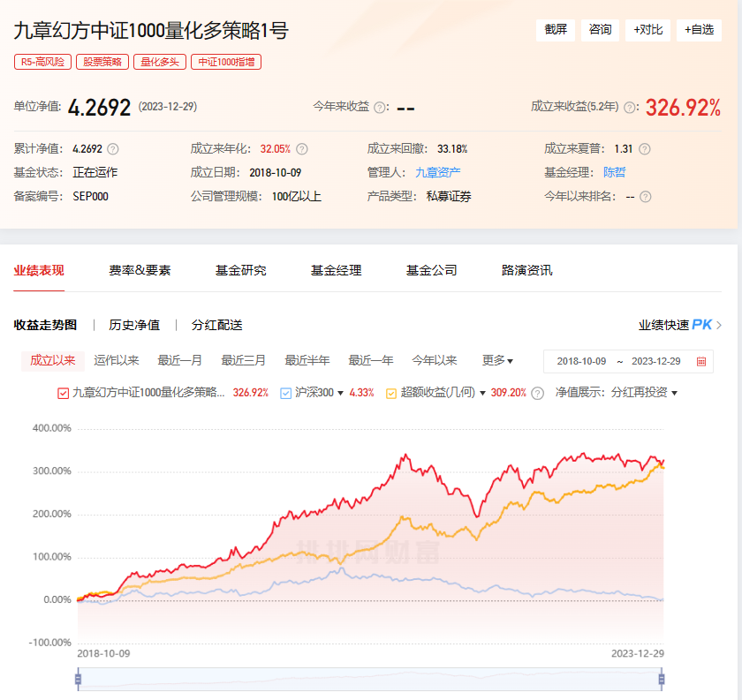Toggle 九章幻方中证1000量化多策略 series checkbox
742x700 pixels.
(x=63, y=393)
